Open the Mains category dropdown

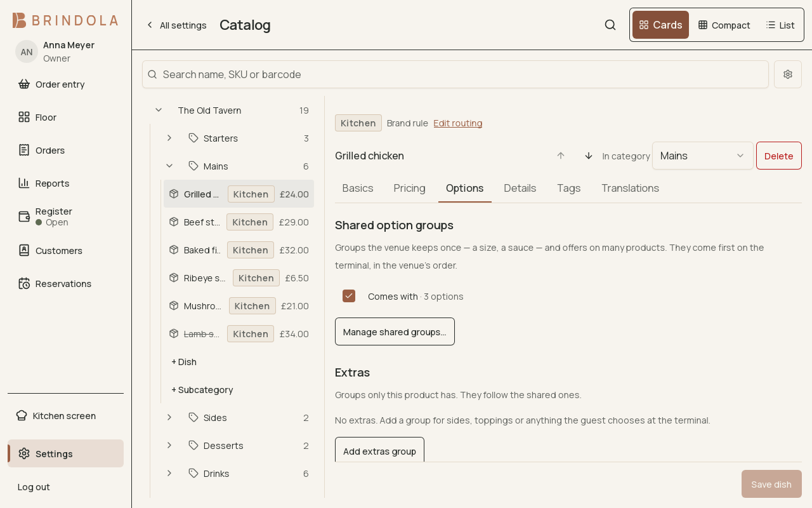click(703, 156)
